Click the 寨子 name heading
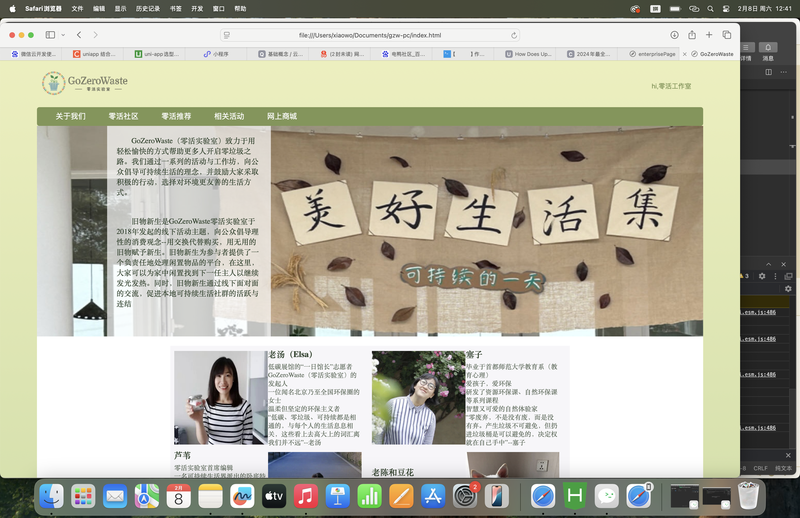Screen dimensions: 800x518 [474, 354]
